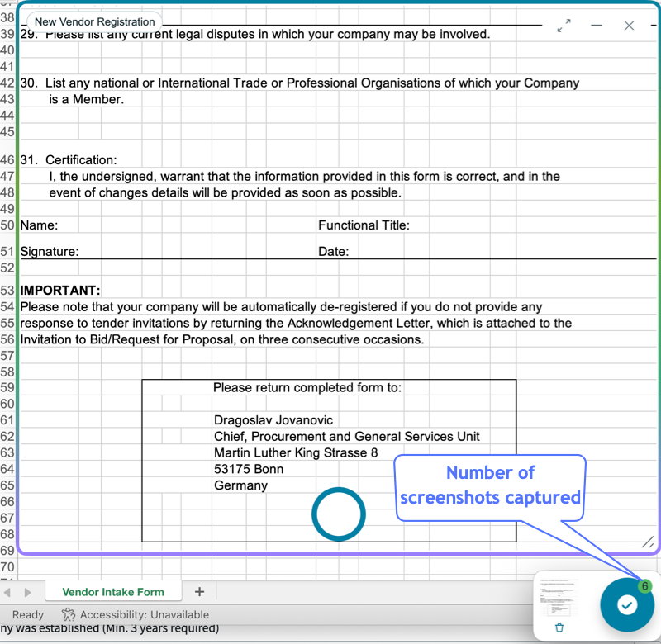Add a new sheet with plus button
This screenshot has width=661, height=644.
click(x=199, y=592)
